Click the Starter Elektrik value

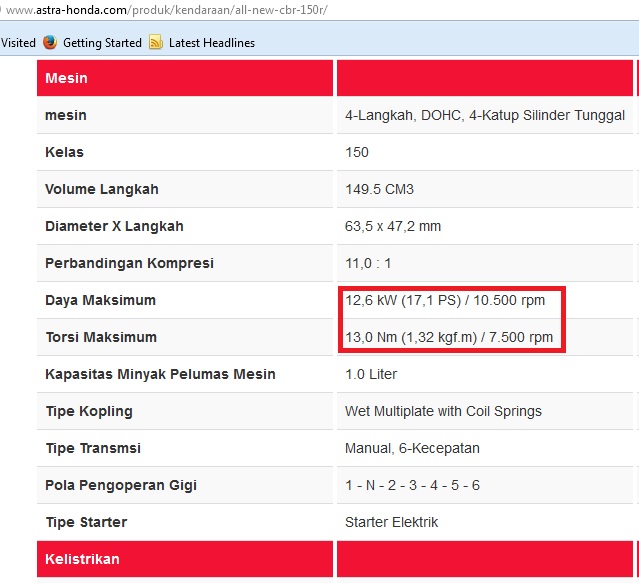[391, 522]
